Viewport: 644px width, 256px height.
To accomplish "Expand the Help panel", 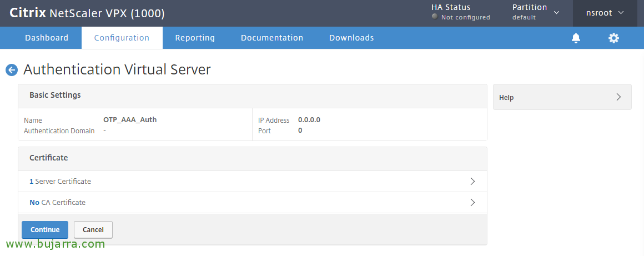I will 618,97.
